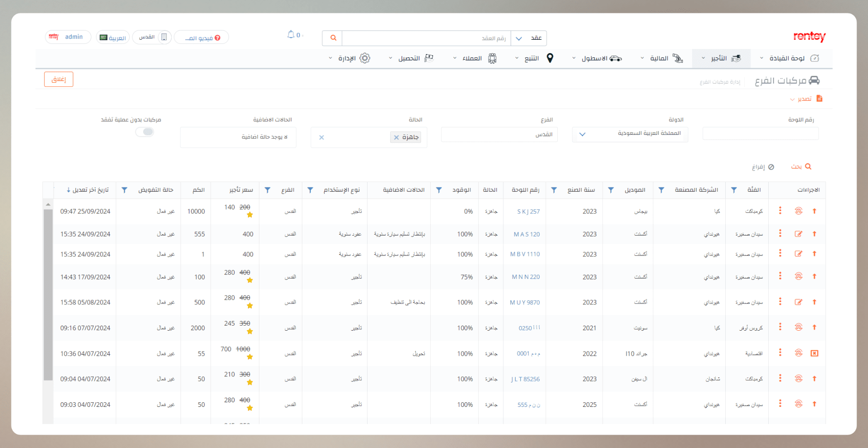Sort by تاريخ آخر تعديل column header

88,190
